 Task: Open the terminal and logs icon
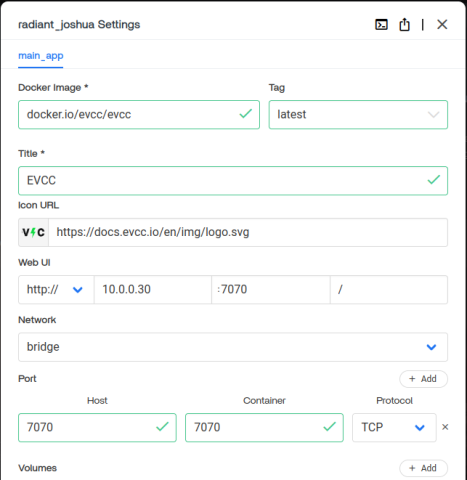[381, 25]
